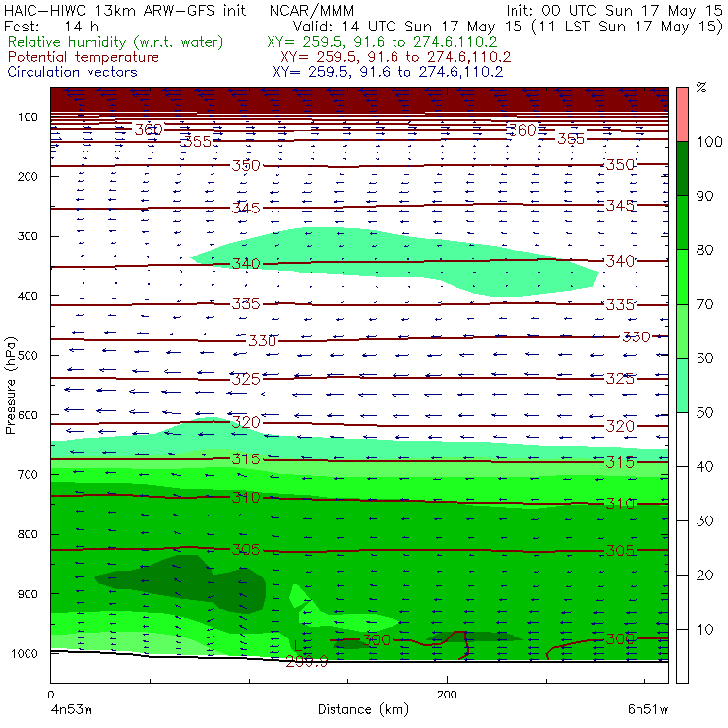This screenshot has height=728, width=728.
Task: Click the "Distance (km)" axis title
Action: pos(363,709)
